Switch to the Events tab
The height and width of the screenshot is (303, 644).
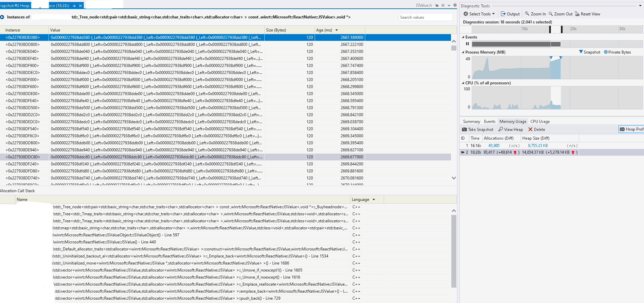[x=490, y=122]
